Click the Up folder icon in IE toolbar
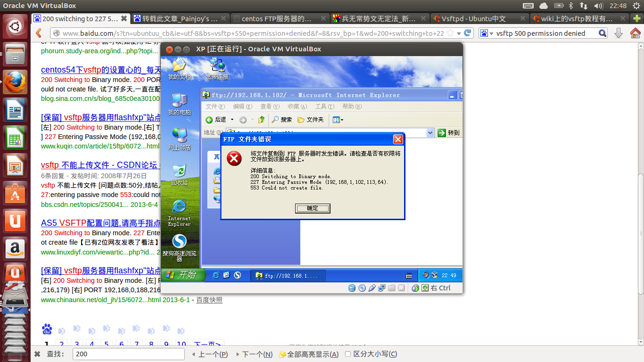Screen dimensions: 644x362 click(261, 120)
